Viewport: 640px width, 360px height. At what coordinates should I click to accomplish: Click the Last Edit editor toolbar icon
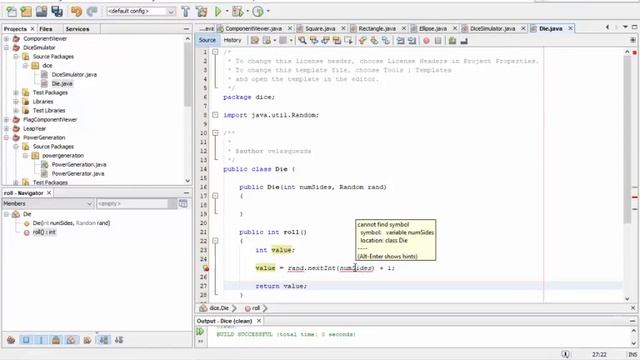[x=255, y=40]
